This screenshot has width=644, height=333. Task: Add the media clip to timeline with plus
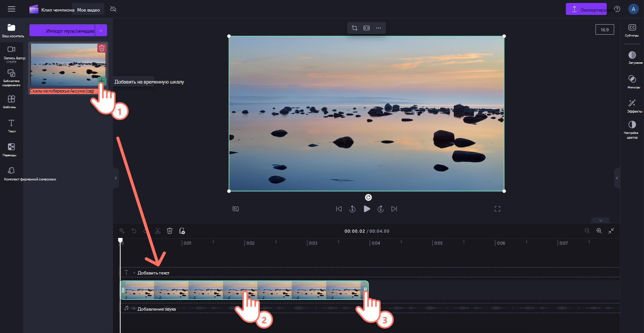(101, 81)
